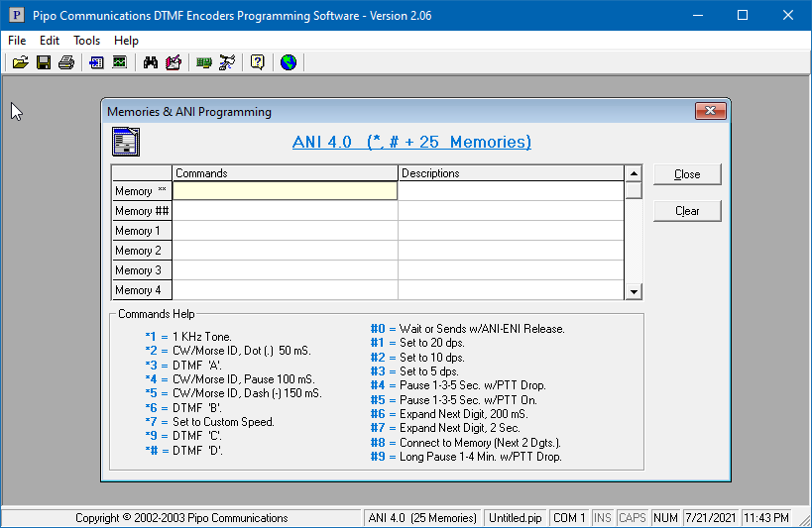Click the Memory 1 Descriptions cell
This screenshot has width=812, height=528.
click(511, 231)
